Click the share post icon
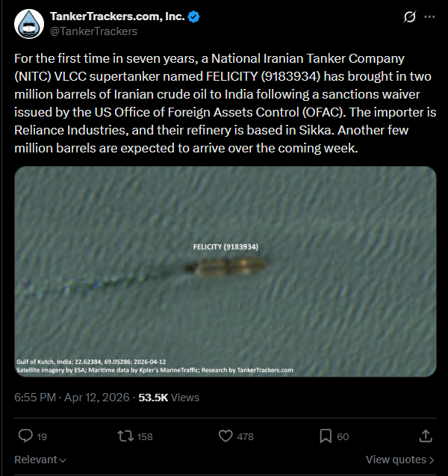448x476 pixels. (426, 436)
